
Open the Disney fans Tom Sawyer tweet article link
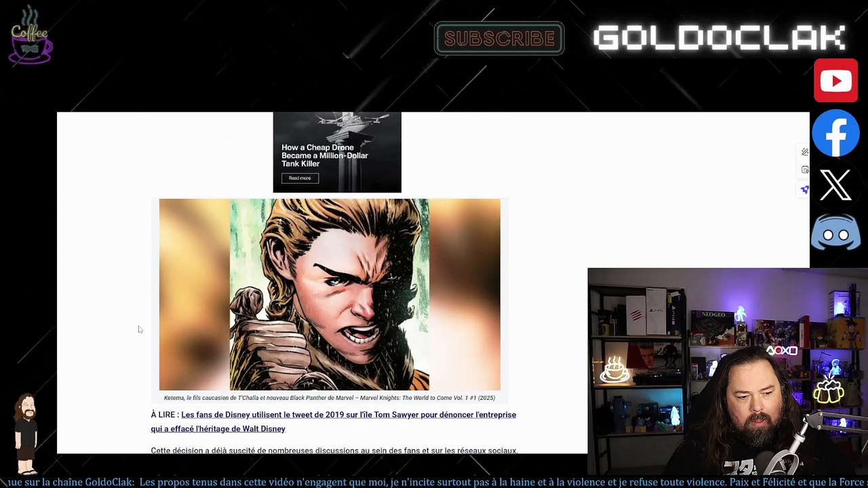point(334,422)
